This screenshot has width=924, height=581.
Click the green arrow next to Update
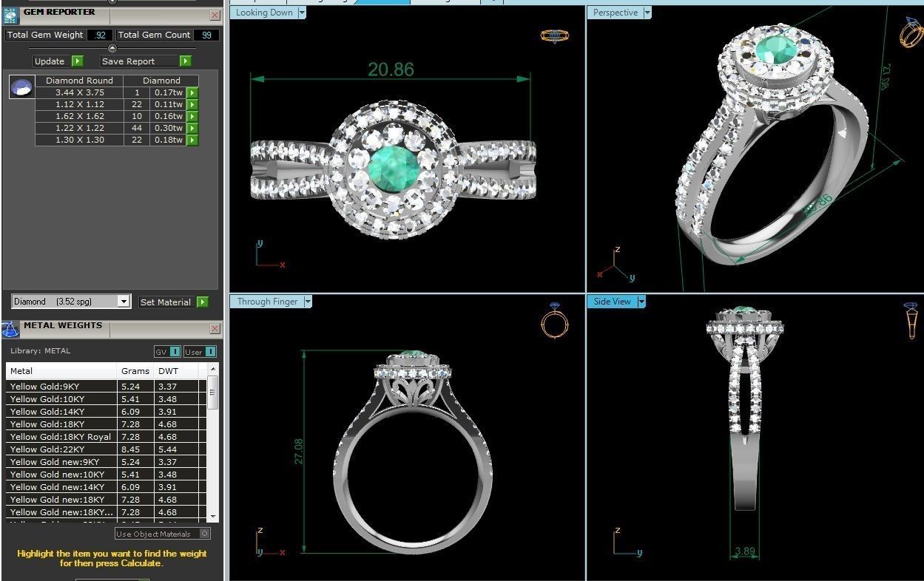click(x=78, y=61)
